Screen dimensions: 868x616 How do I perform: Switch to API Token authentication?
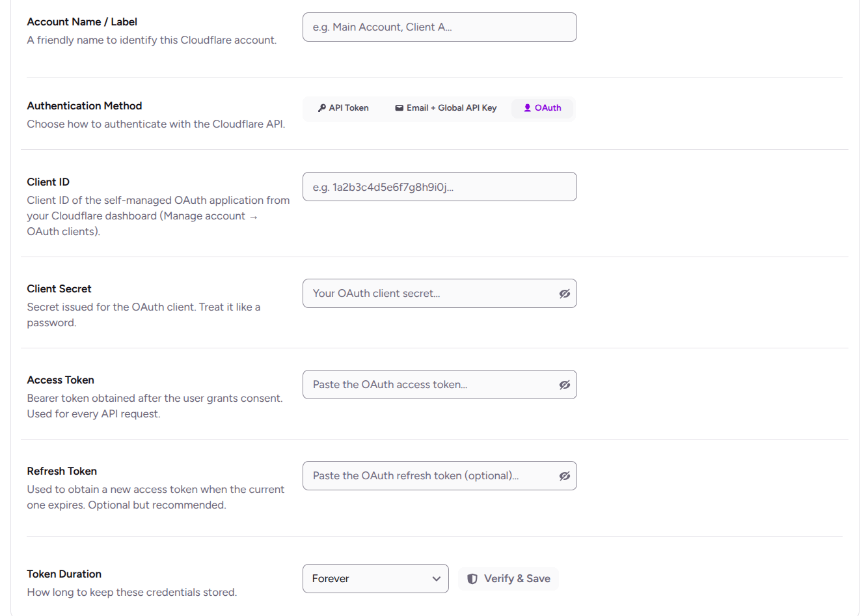343,108
